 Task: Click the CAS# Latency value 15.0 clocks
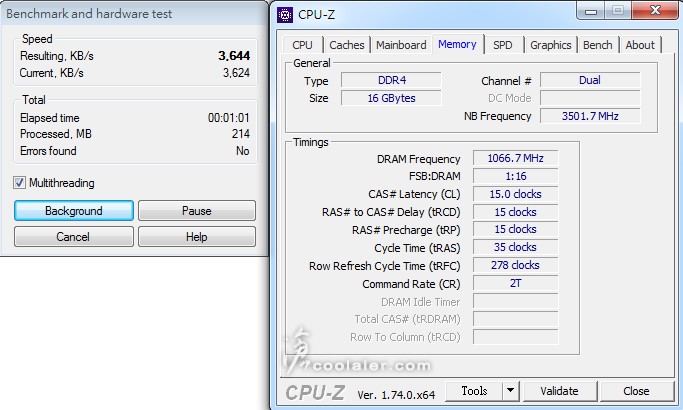coord(515,194)
